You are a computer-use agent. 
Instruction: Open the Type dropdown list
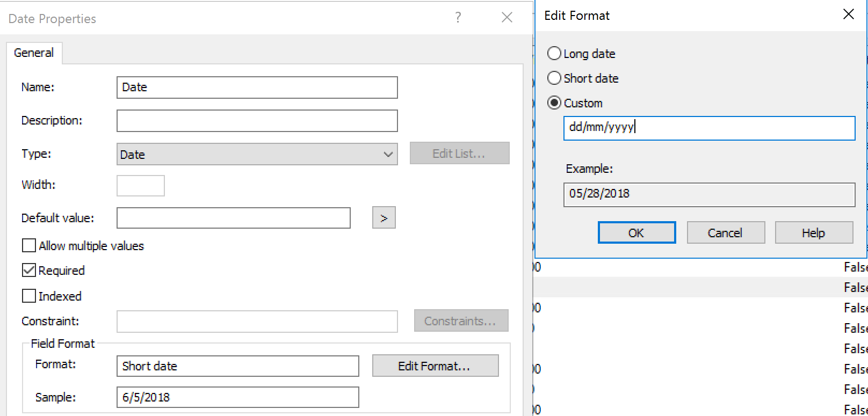coord(257,155)
